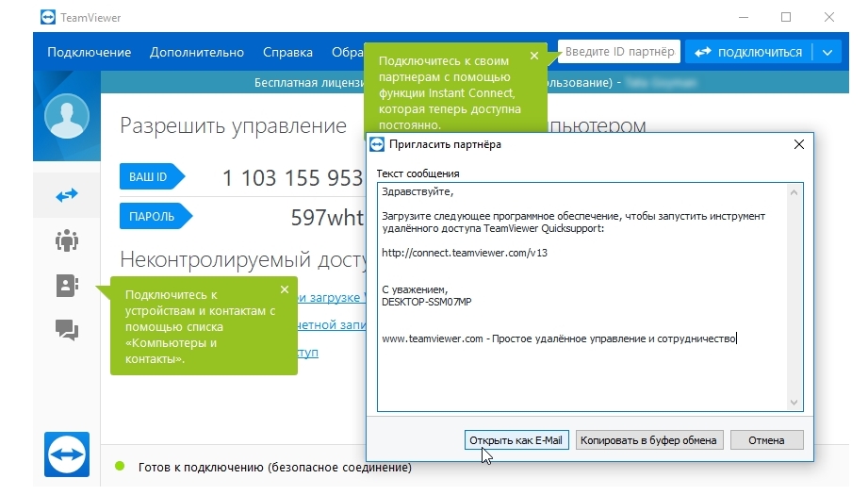
Task: Open the profile avatar in sidebar
Action: point(66,116)
